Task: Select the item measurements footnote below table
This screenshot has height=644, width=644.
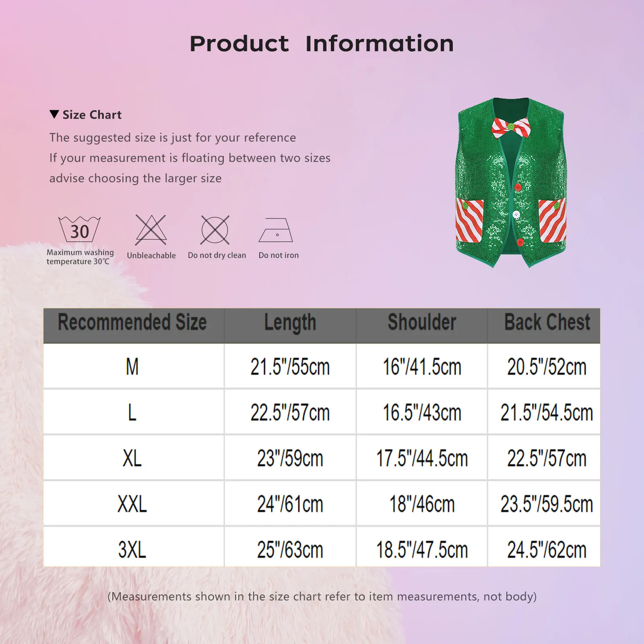Action: pyautogui.click(x=322, y=597)
